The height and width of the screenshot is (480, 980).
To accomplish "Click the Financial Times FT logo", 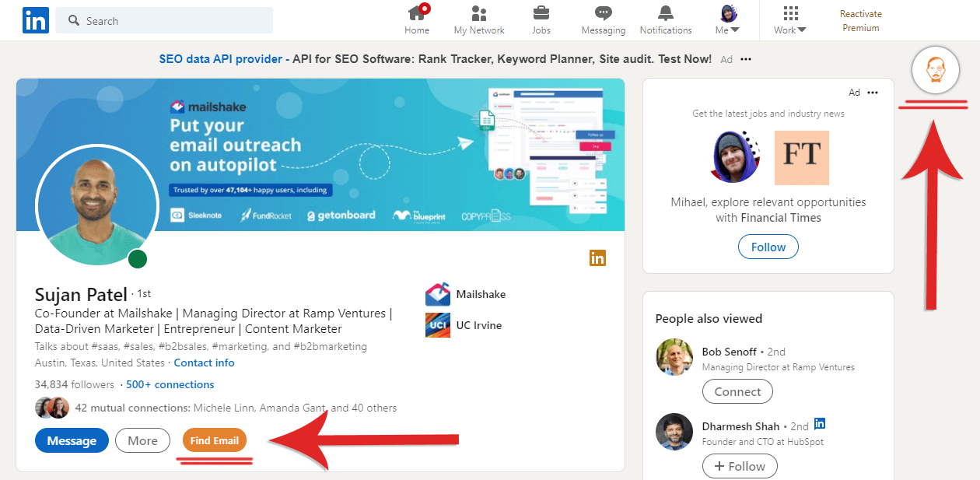I will coord(802,157).
